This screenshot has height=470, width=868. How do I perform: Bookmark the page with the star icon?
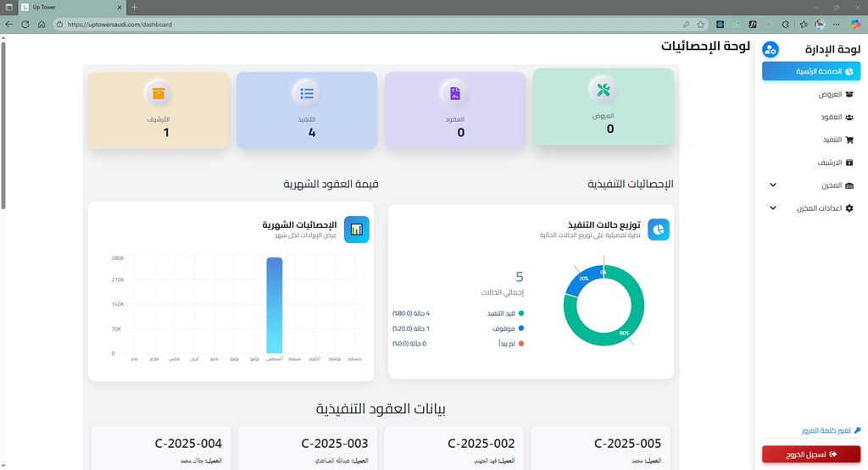point(700,25)
